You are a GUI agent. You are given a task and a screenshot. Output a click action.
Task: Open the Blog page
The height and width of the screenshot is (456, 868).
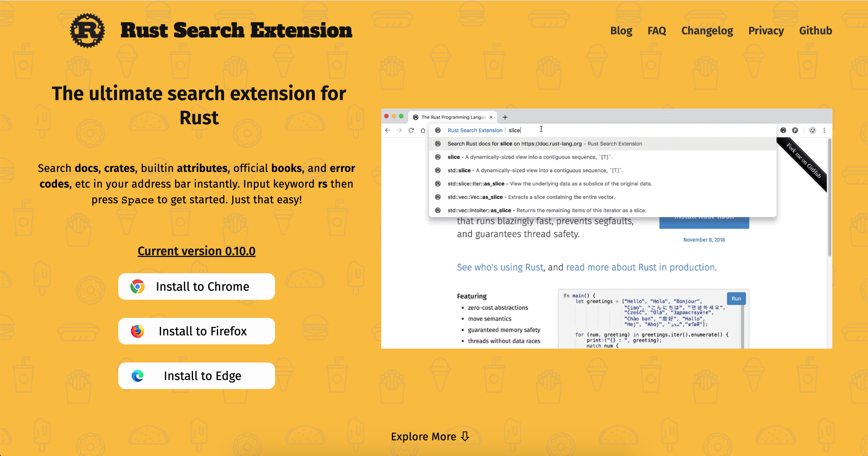(x=621, y=31)
